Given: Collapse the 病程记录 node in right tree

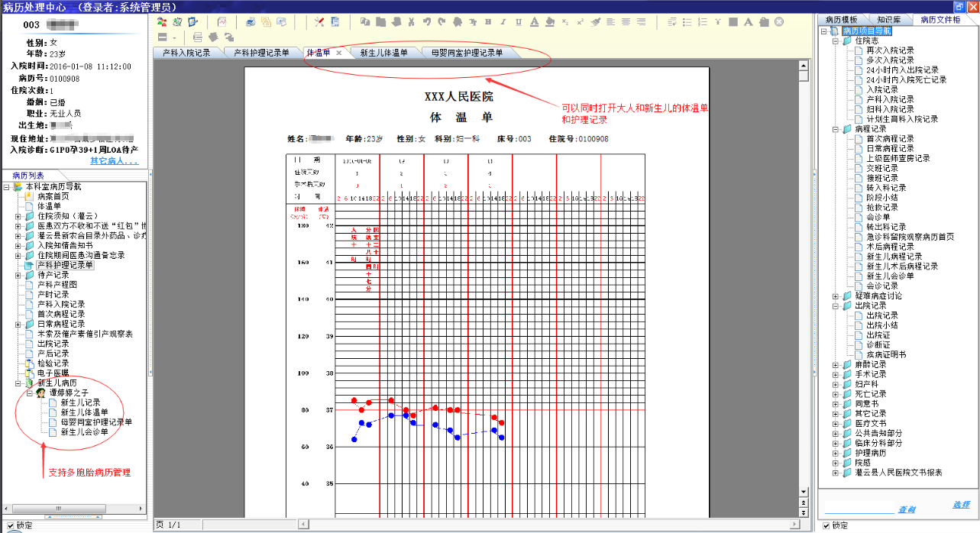Looking at the screenshot, I should click(836, 129).
